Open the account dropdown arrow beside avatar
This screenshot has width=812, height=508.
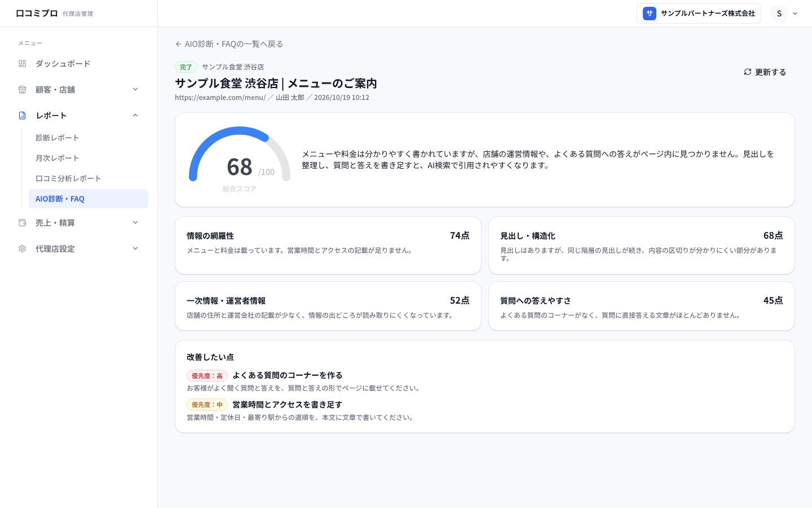(x=795, y=14)
